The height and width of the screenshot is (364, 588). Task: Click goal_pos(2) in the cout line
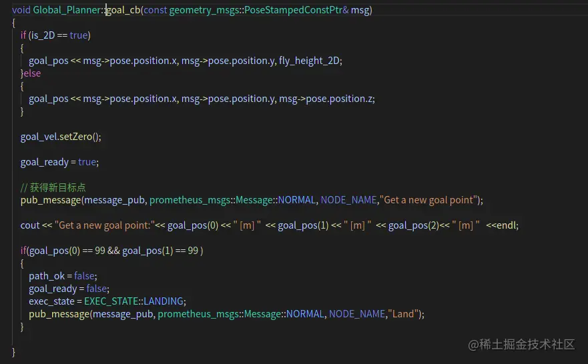tap(414, 225)
